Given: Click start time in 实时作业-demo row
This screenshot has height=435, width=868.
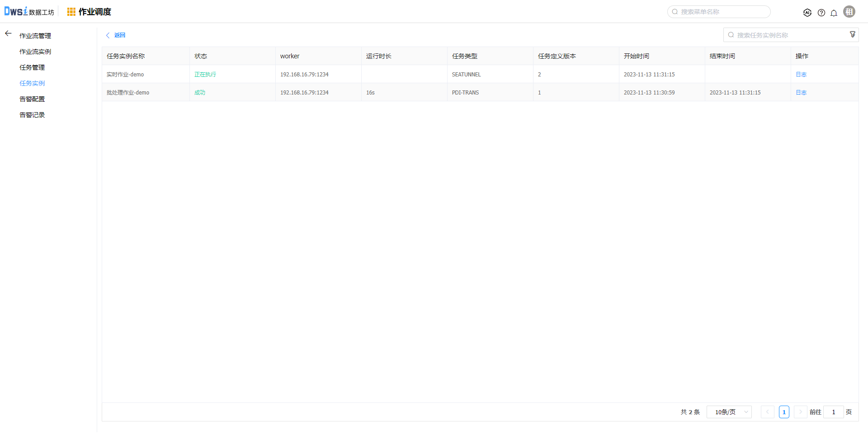Looking at the screenshot, I should point(649,75).
